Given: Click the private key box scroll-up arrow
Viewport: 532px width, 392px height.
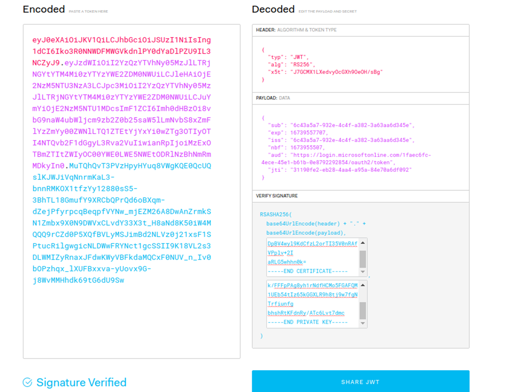Looking at the screenshot, I should 363,285.
